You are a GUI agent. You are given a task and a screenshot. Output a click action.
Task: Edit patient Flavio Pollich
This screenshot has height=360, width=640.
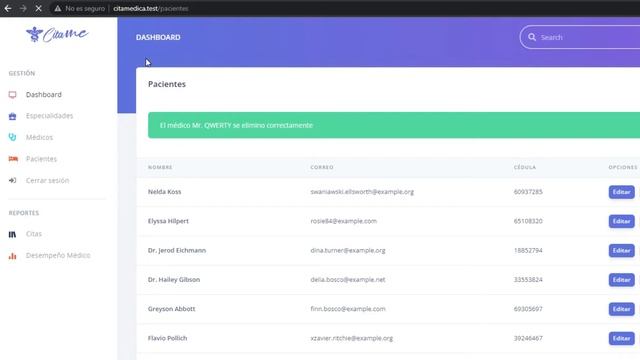click(x=621, y=338)
